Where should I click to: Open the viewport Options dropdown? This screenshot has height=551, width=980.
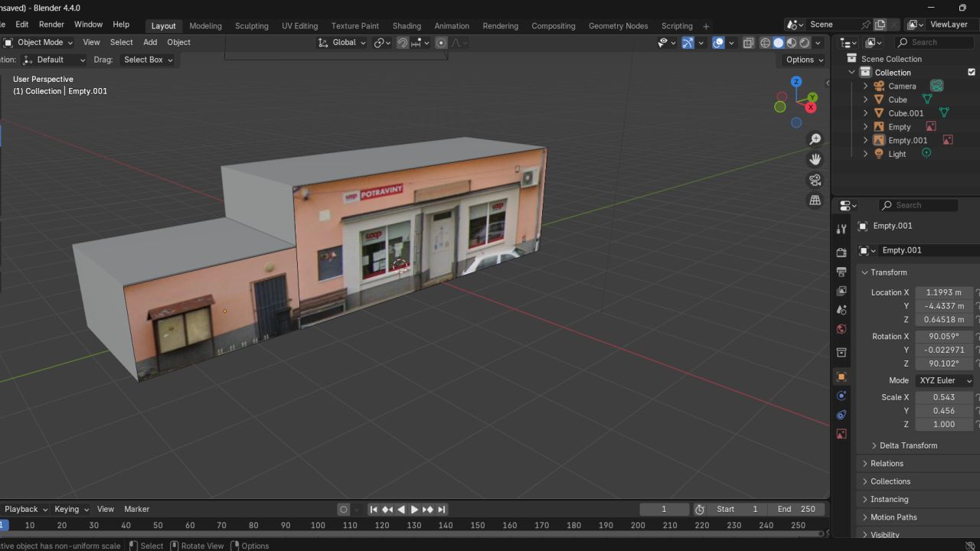(x=805, y=60)
